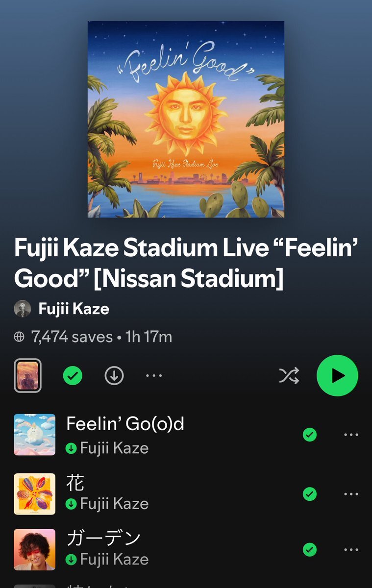This screenshot has height=588, width=372.
Task: Open the preview thumbnail beside the checkmark
Action: tap(27, 376)
